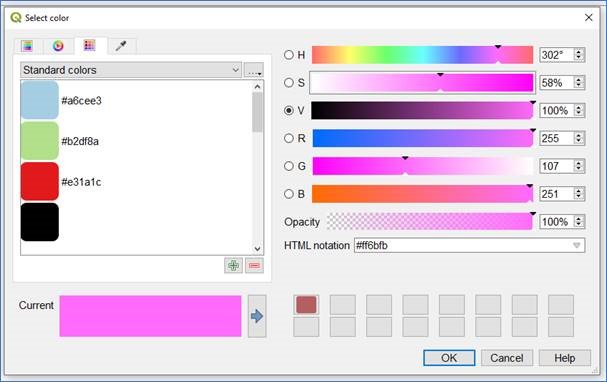The height and width of the screenshot is (382, 607).
Task: Decrease blue value with spin down arrow
Action: [579, 198]
